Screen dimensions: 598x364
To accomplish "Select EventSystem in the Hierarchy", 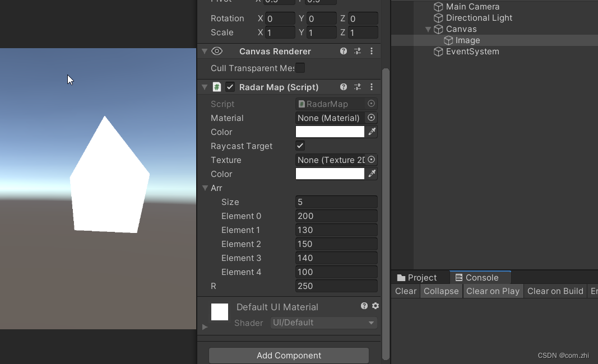I will point(472,52).
